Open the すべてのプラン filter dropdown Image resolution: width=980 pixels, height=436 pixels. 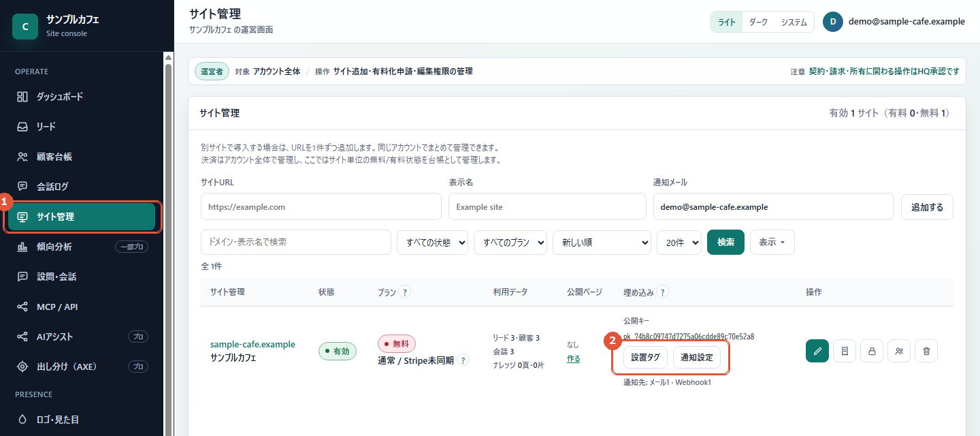(x=510, y=242)
